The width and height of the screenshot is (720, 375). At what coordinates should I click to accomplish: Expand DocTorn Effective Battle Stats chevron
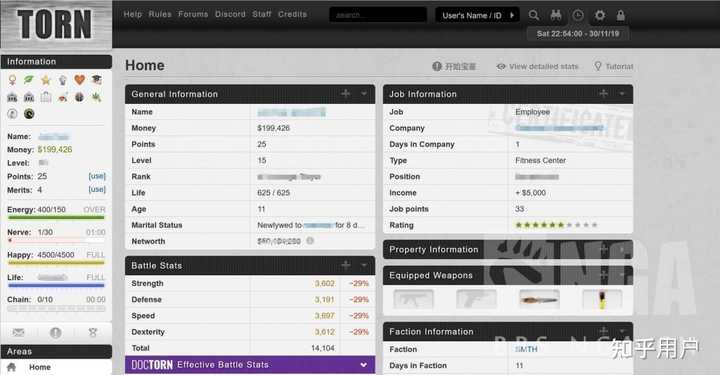tap(364, 365)
